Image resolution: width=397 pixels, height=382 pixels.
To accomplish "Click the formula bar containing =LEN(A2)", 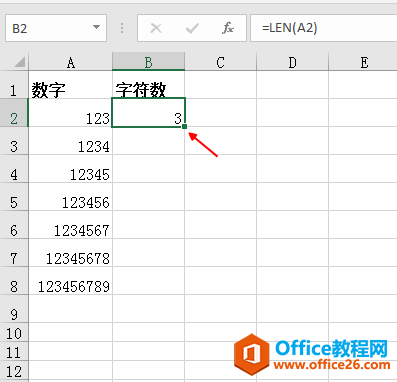I will point(324,28).
